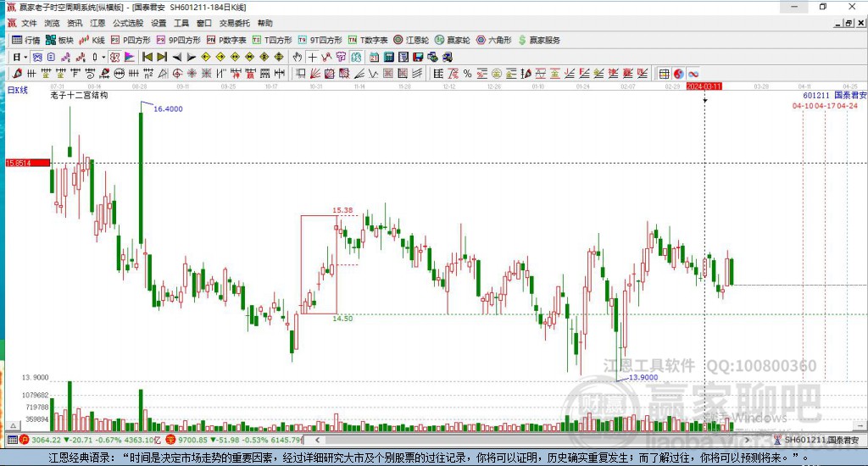
Task: Restore the inner document window
Action: click(x=849, y=23)
